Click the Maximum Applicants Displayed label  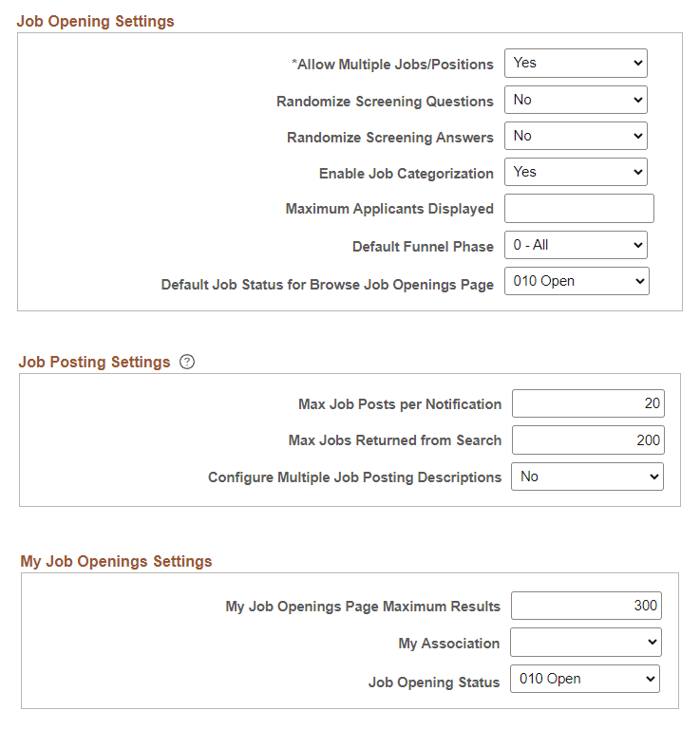[x=389, y=209]
